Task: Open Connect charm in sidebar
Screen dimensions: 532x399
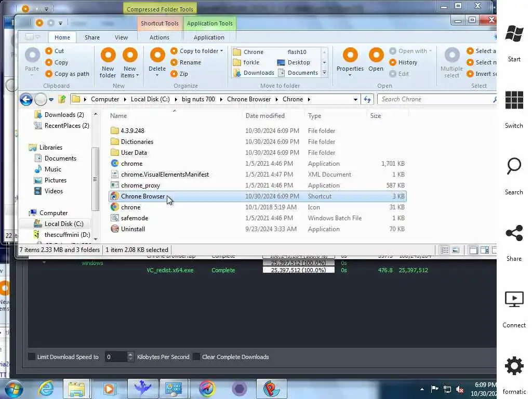Action: point(514,309)
